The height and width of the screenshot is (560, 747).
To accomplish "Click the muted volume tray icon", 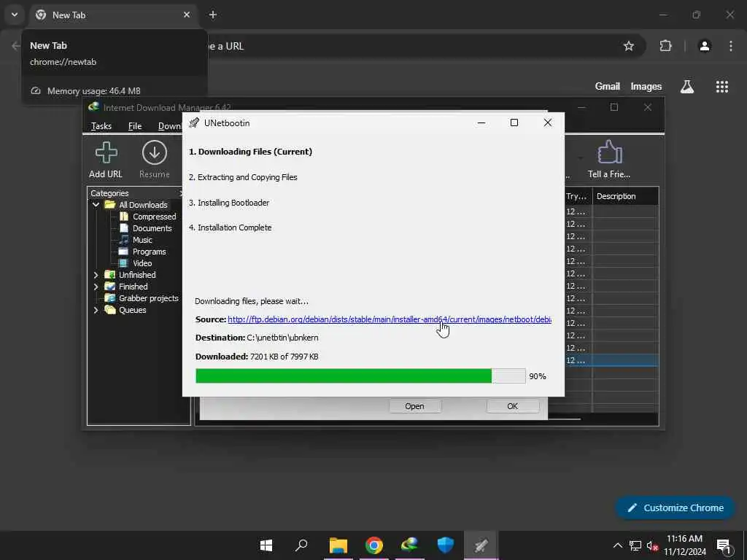I will click(x=652, y=545).
